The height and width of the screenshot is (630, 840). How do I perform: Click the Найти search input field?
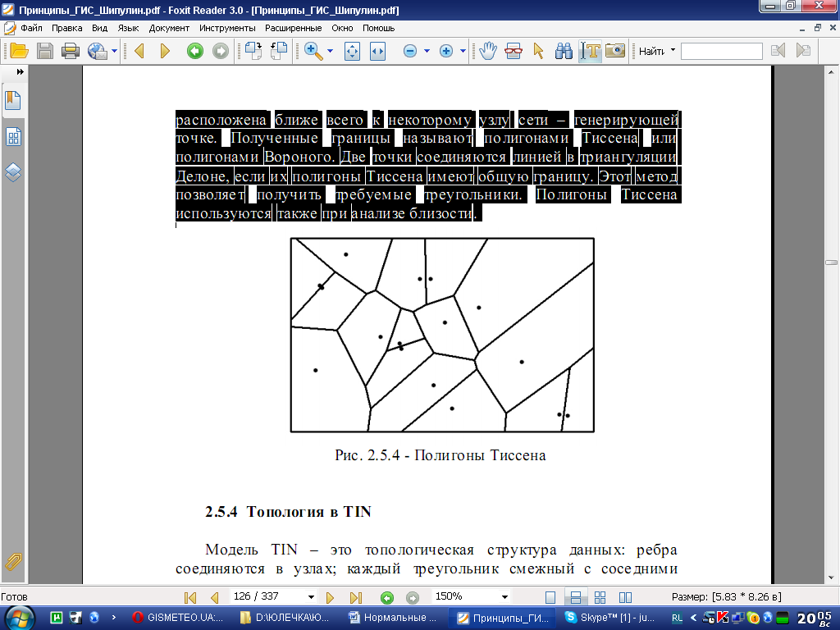(721, 52)
